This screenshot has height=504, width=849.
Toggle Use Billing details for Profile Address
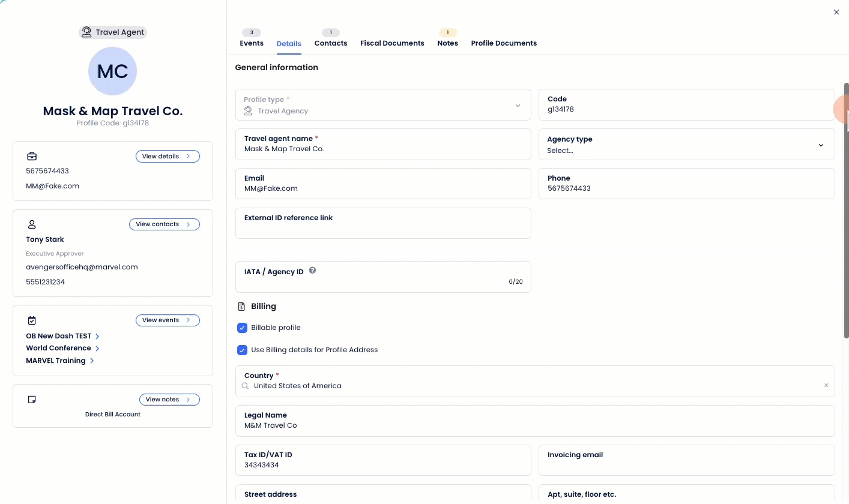click(x=242, y=350)
